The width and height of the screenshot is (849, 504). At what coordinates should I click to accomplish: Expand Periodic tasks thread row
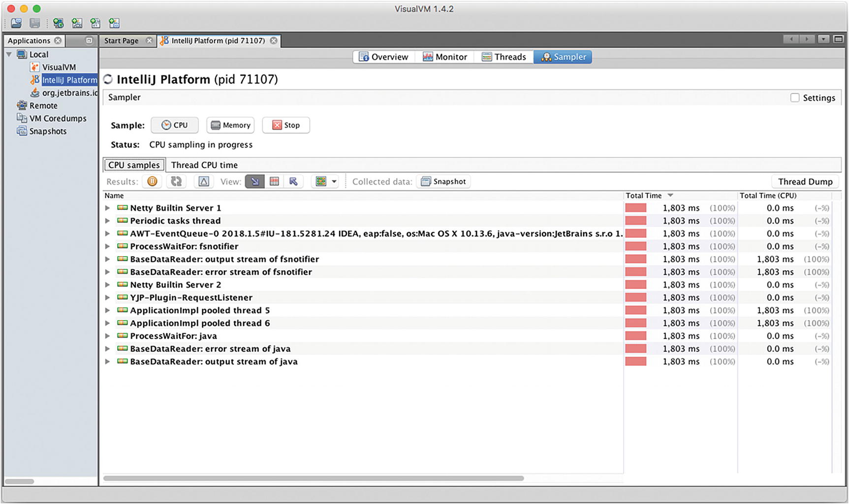tap(107, 221)
